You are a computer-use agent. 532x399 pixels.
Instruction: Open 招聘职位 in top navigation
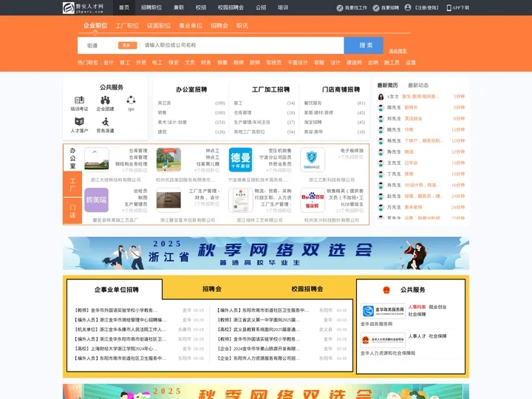point(151,7)
